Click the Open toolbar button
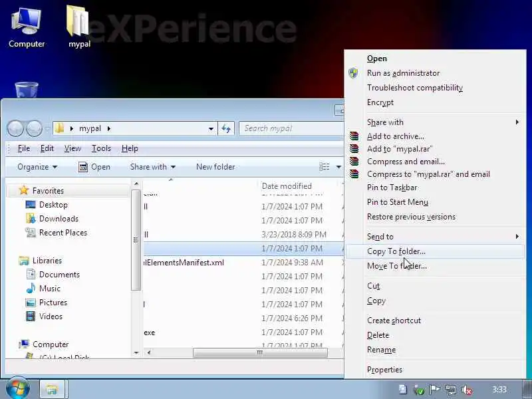The image size is (532, 399). coord(94,167)
